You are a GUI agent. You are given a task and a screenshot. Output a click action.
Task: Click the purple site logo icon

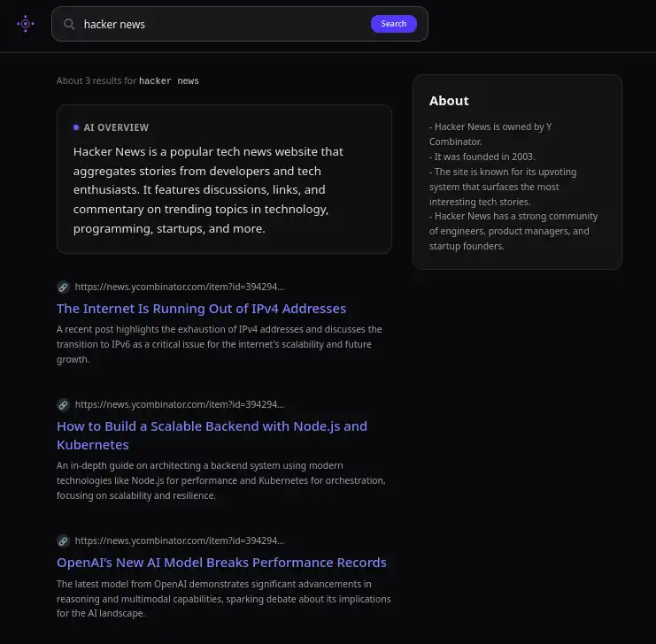pos(26,24)
